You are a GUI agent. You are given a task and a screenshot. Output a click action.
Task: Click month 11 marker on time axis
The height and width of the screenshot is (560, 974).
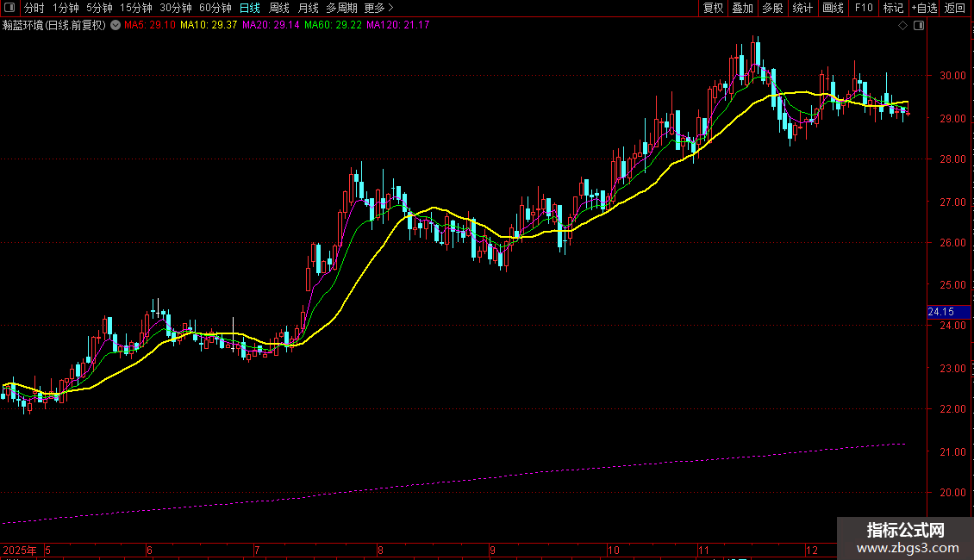coord(703,550)
